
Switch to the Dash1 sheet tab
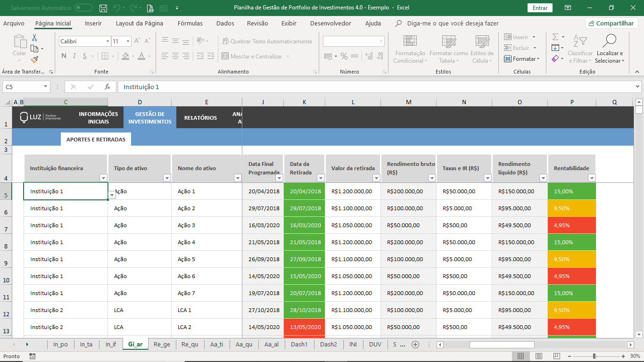(x=299, y=345)
